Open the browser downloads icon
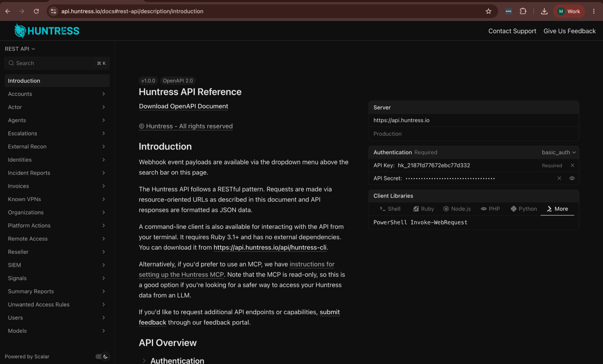The image size is (603, 364). point(544,11)
